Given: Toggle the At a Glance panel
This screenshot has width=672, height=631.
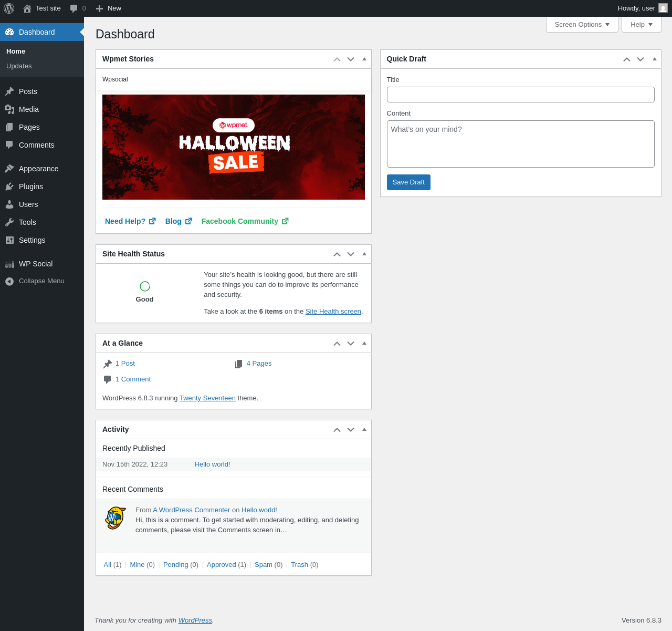Looking at the screenshot, I should tap(364, 343).
